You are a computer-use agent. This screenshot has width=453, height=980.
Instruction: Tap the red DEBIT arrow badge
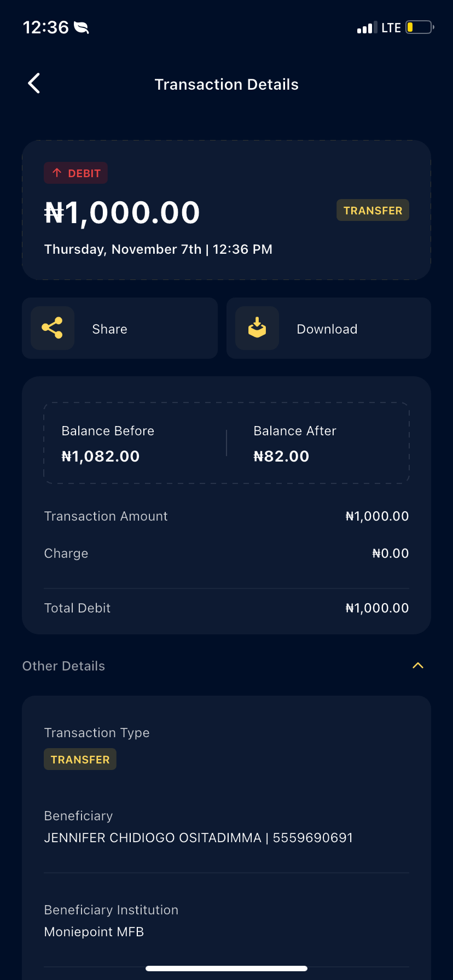[76, 173]
